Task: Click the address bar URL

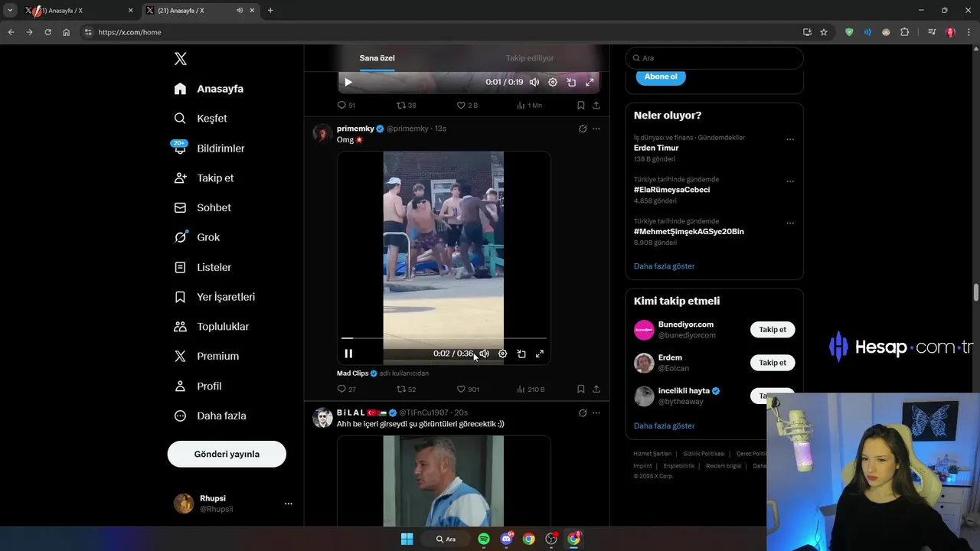Action: 129,32
